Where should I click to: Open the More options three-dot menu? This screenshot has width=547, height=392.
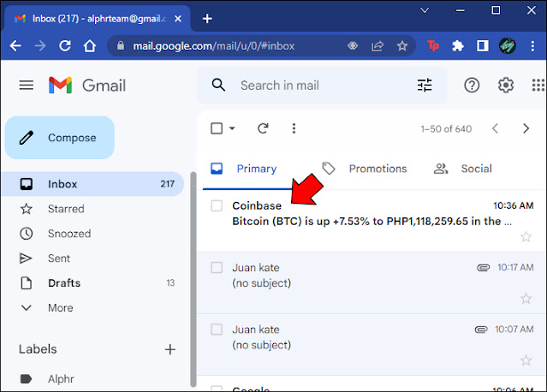(x=294, y=128)
